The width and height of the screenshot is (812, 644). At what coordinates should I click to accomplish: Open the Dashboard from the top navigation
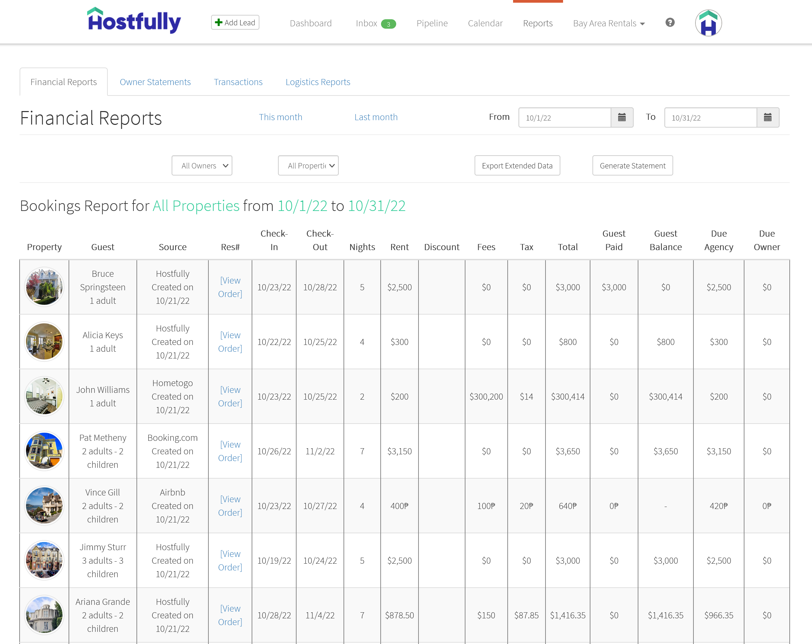(310, 23)
